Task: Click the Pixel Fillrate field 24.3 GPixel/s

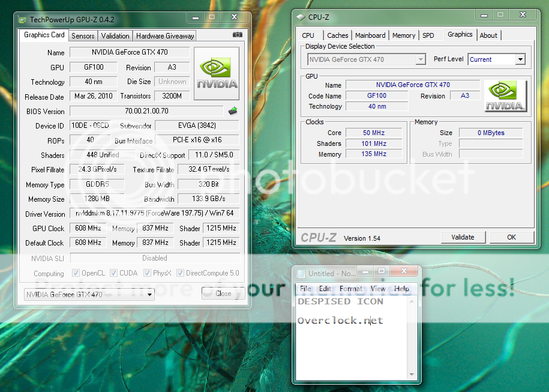Action: point(97,169)
